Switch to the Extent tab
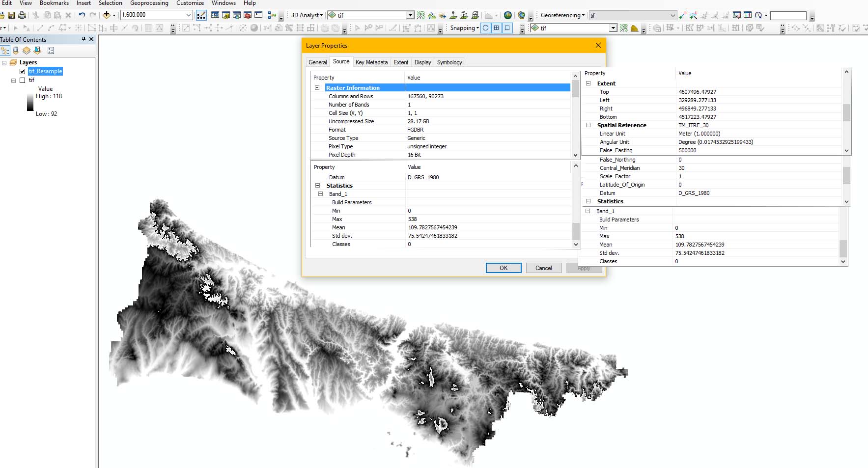Image resolution: width=868 pixels, height=468 pixels. [x=401, y=62]
